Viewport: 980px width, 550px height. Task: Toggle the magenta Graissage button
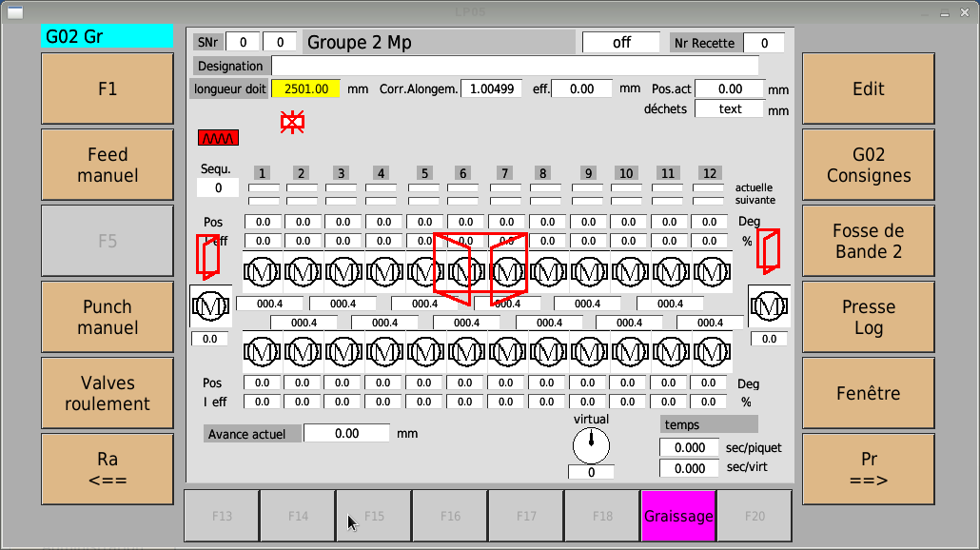pyautogui.click(x=678, y=516)
